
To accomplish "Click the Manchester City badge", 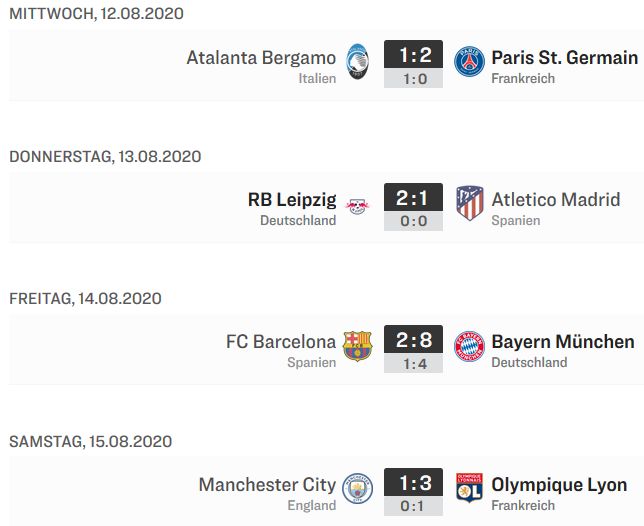I will click(x=358, y=489).
